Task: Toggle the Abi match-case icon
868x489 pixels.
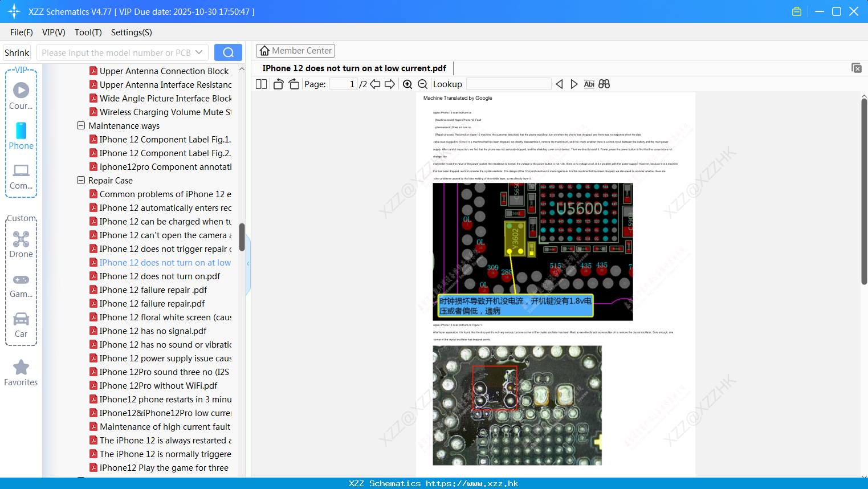Action: 589,84
